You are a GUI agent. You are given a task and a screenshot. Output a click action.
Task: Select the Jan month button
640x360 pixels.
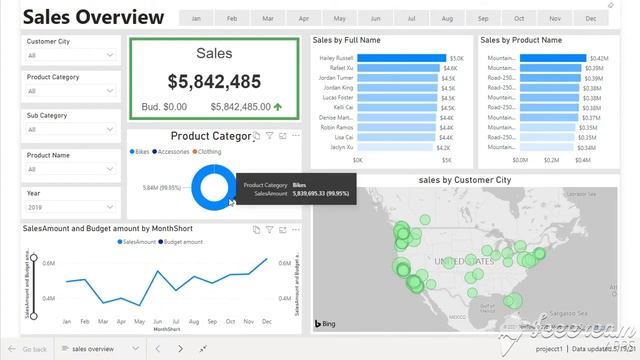pyautogui.click(x=196, y=18)
